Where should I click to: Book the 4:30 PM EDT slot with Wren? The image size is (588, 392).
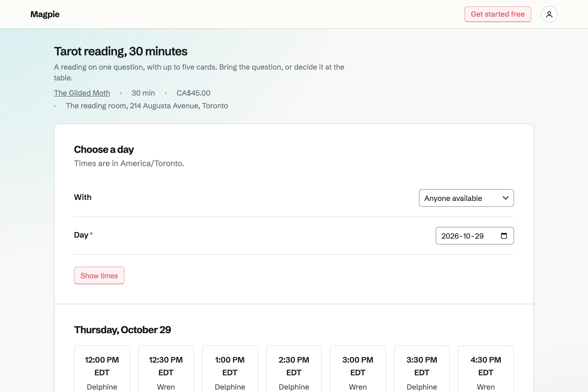coord(486,369)
